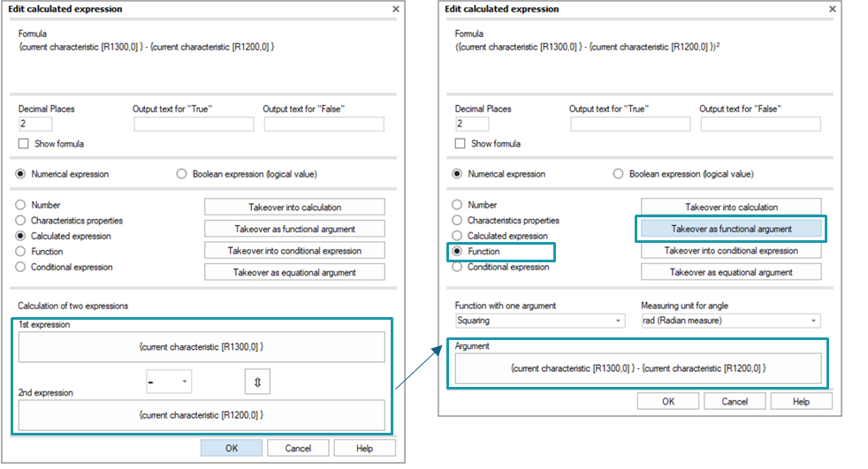Open the minus operator dropdown
The height and width of the screenshot is (469, 868).
tap(169, 382)
